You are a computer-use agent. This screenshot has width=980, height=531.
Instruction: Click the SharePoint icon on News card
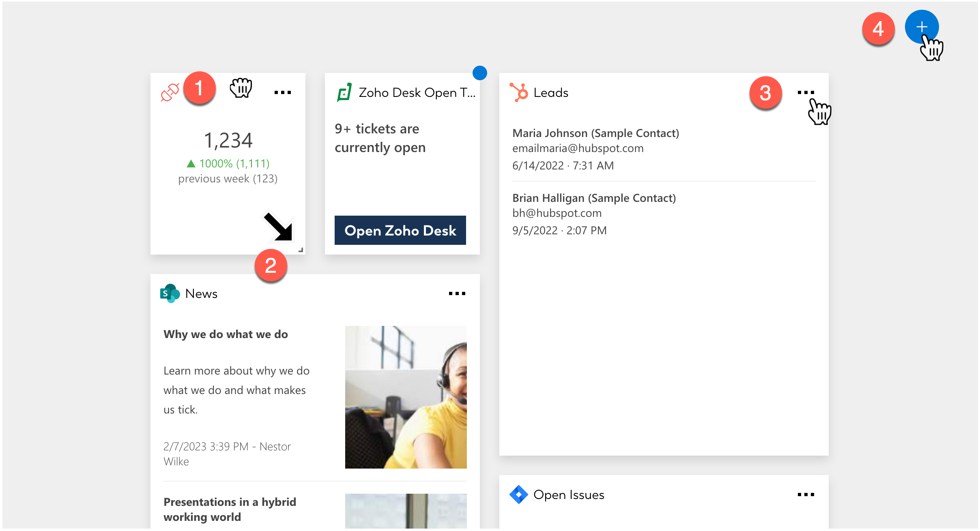(170, 293)
